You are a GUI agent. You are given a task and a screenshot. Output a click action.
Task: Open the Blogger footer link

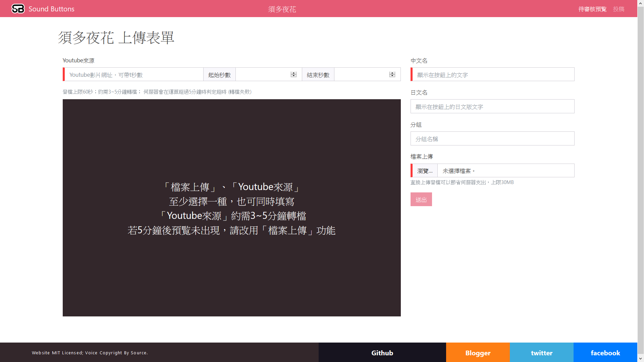click(x=478, y=353)
